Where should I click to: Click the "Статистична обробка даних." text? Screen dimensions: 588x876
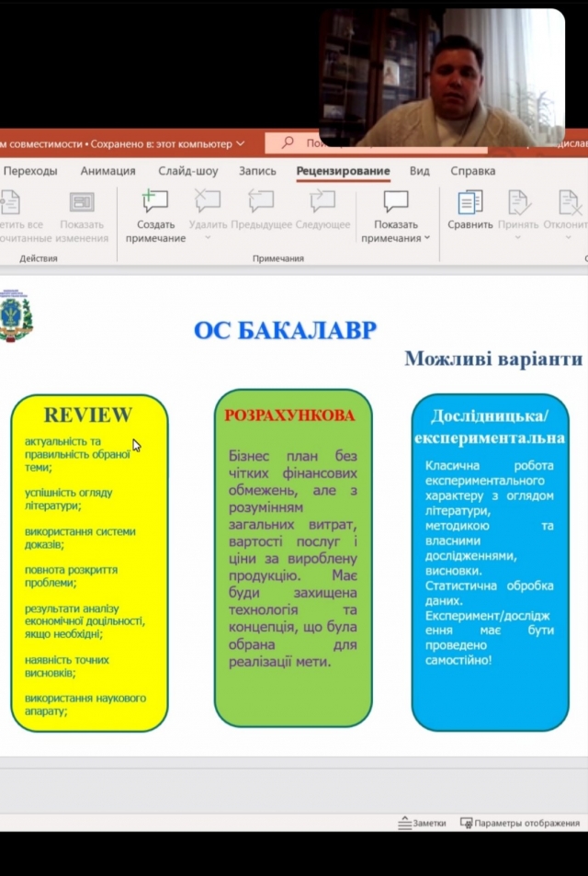click(x=489, y=593)
